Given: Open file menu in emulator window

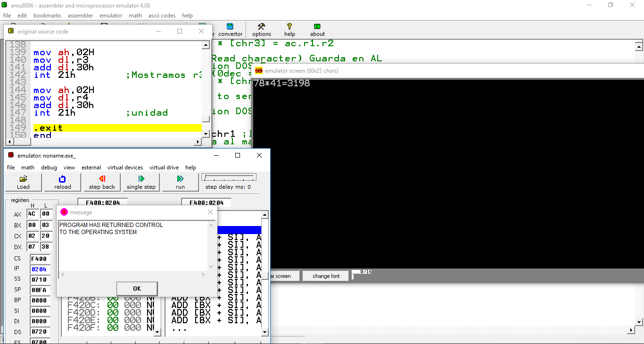Looking at the screenshot, I should pyautogui.click(x=11, y=168).
